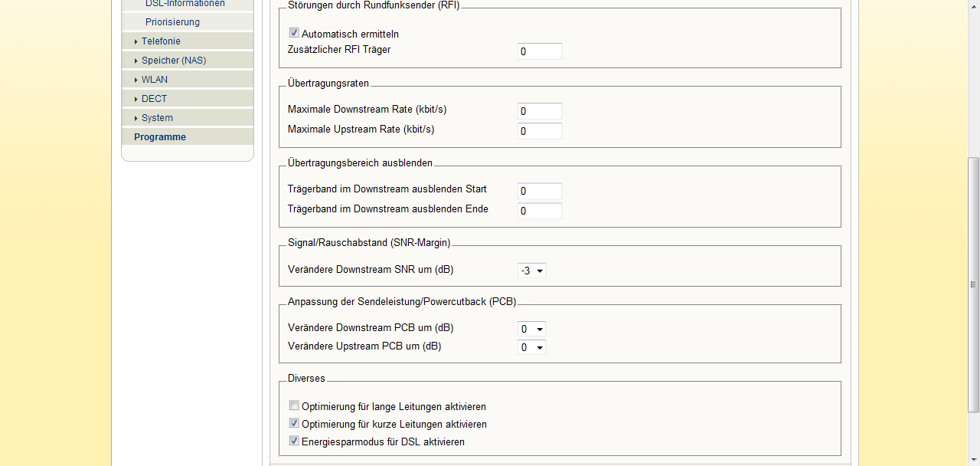Expand the Speicher (NAS) sidebar section
Image resolution: width=980 pixels, height=466 pixels.
pos(173,61)
